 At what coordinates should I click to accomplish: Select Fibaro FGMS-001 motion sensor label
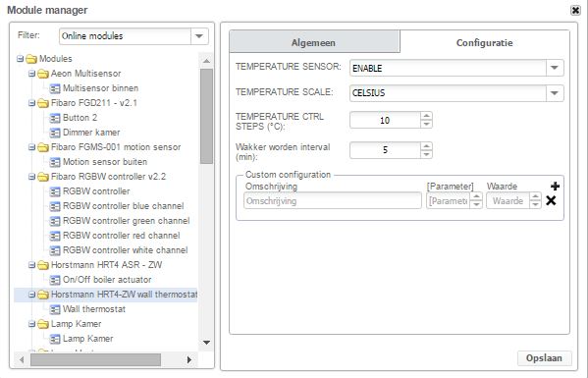(116, 147)
